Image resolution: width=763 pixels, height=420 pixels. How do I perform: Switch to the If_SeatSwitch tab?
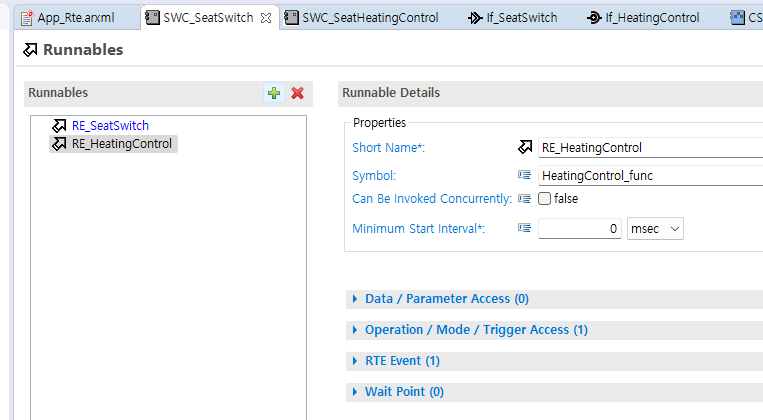pos(522,18)
